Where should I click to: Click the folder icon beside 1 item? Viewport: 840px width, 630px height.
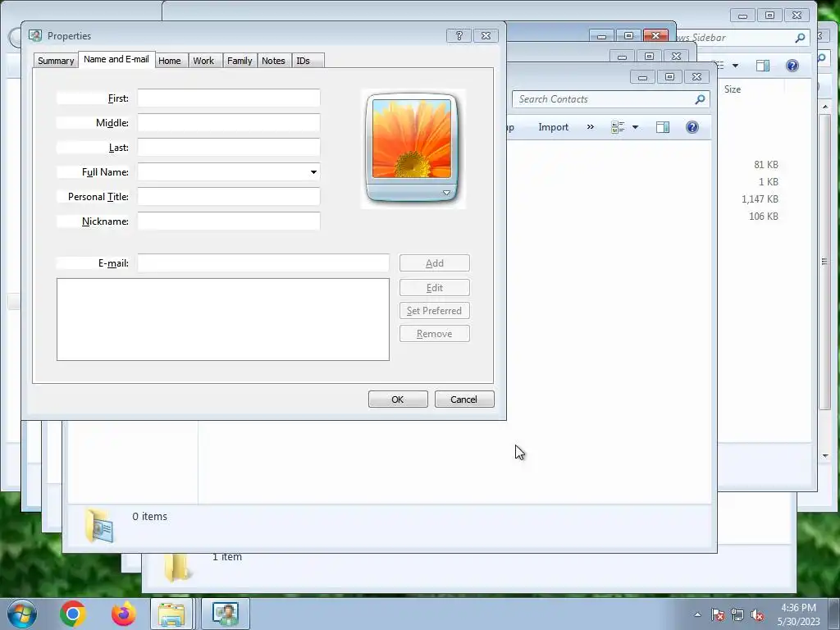pyautogui.click(x=177, y=569)
